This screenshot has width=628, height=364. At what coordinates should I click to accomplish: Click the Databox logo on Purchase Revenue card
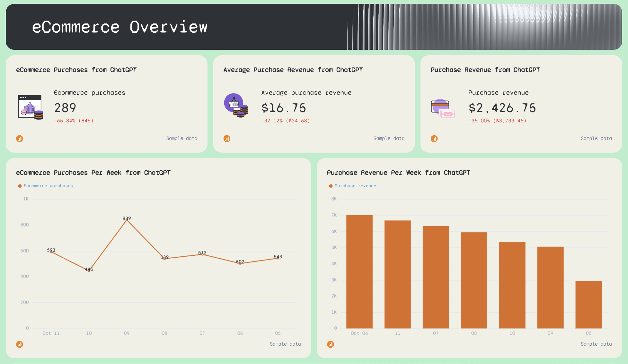coord(434,138)
